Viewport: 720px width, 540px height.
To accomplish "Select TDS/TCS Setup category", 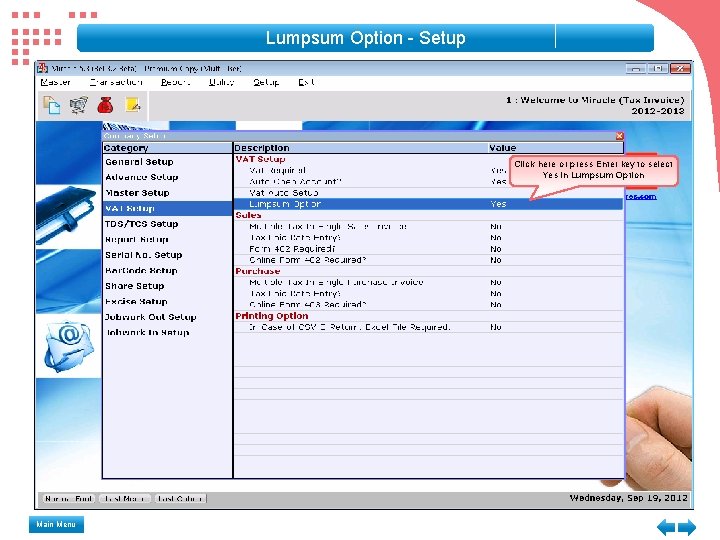I will tap(167, 224).
